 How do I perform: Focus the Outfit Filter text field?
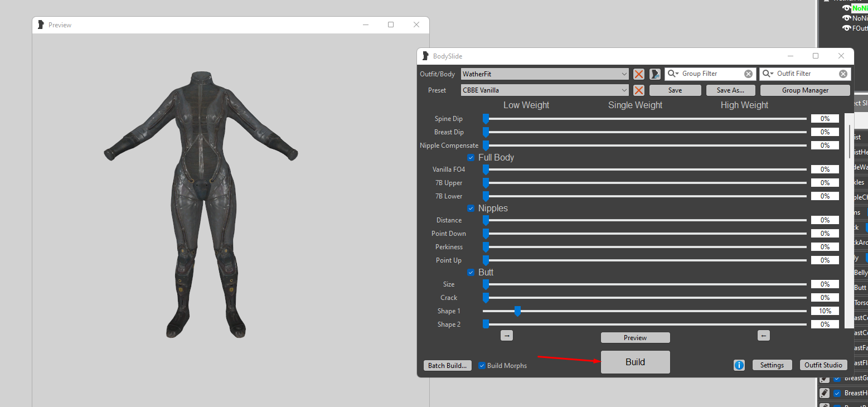[806, 74]
